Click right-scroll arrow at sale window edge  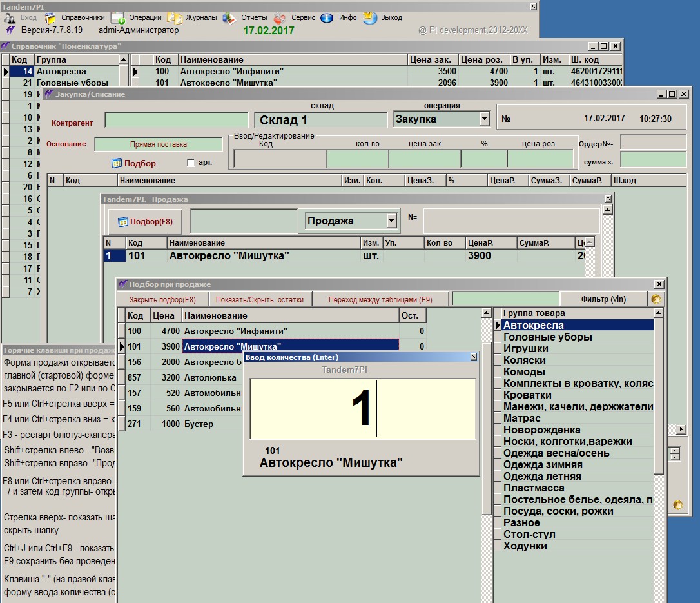681,430
